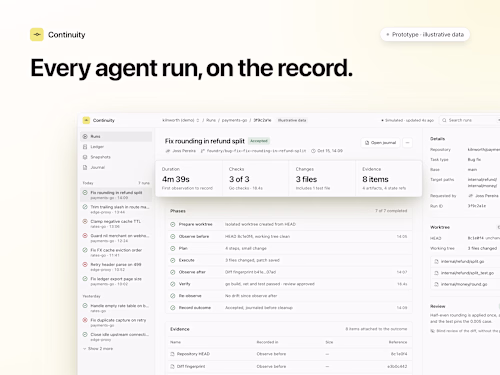Click the check icon beside Verify phase

point(173,284)
